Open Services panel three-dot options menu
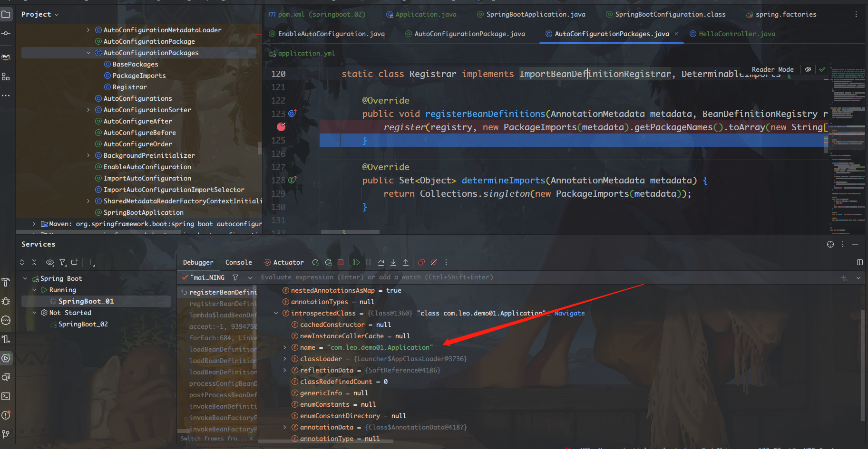 (843, 244)
